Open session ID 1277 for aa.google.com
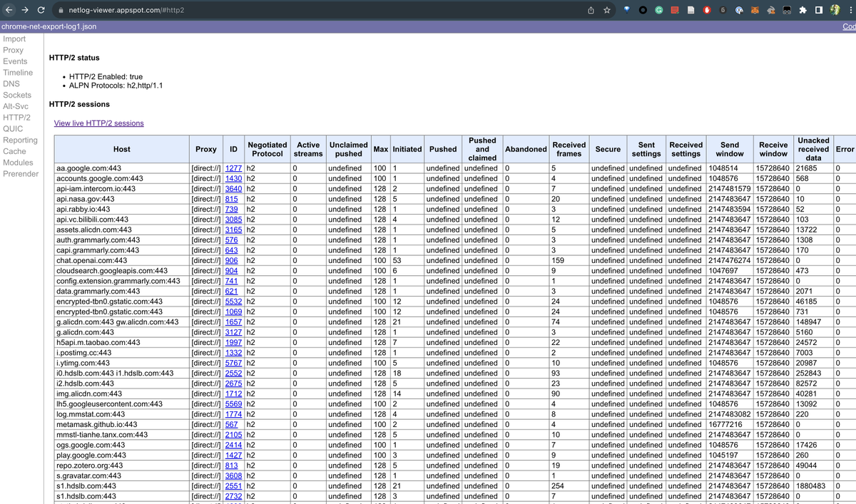Image resolution: width=856 pixels, height=504 pixels. 233,168
